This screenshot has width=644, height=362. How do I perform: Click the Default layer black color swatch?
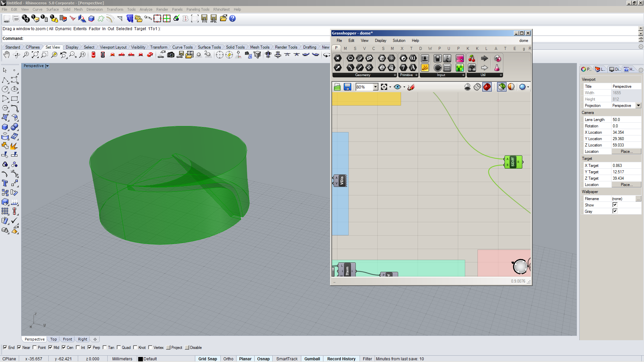pyautogui.click(x=141, y=359)
